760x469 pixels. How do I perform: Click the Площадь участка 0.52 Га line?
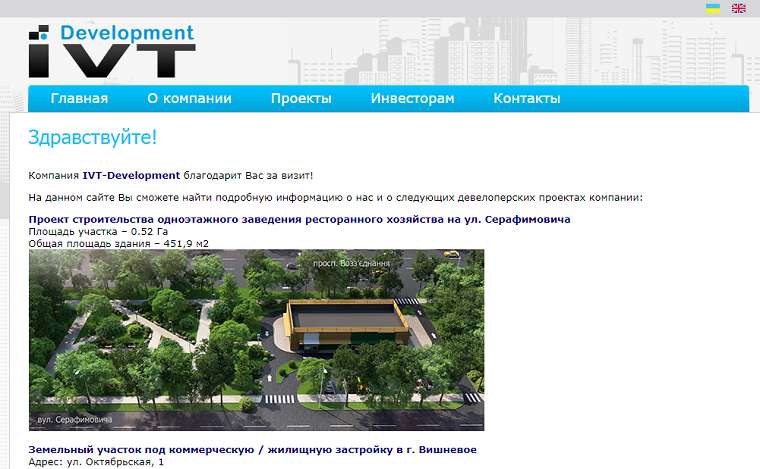pyautogui.click(x=98, y=231)
